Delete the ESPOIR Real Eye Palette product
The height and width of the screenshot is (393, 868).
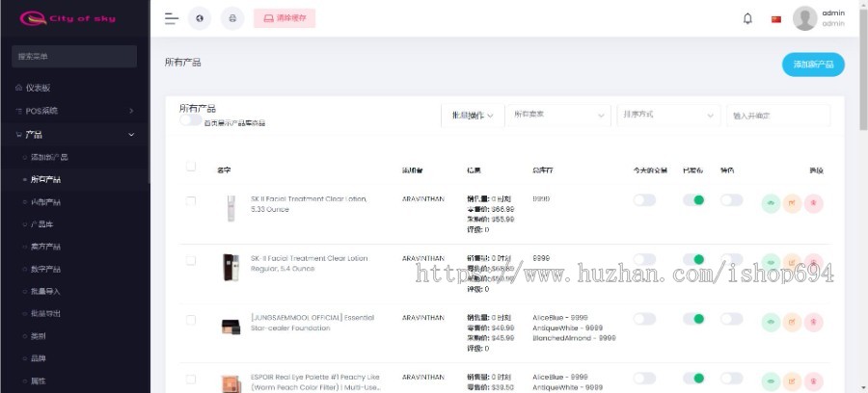[x=814, y=381]
